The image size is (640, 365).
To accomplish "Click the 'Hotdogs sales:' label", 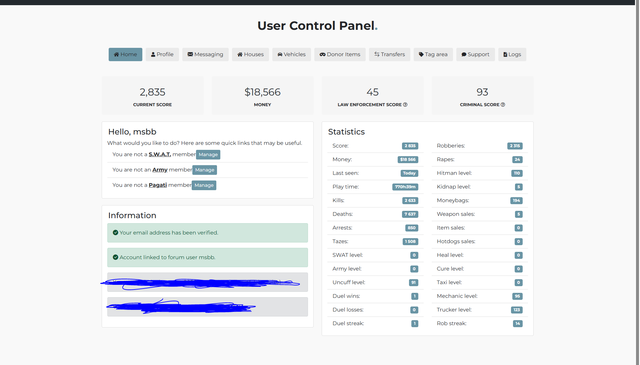I will pyautogui.click(x=456, y=241).
